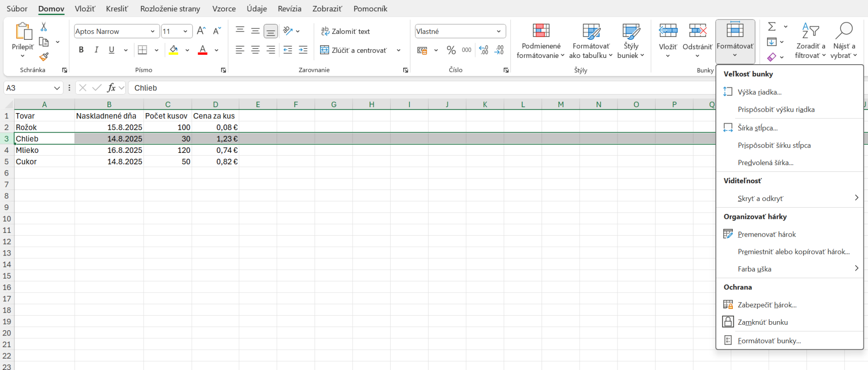
Task: Apply cell borders icon
Action: [x=142, y=50]
